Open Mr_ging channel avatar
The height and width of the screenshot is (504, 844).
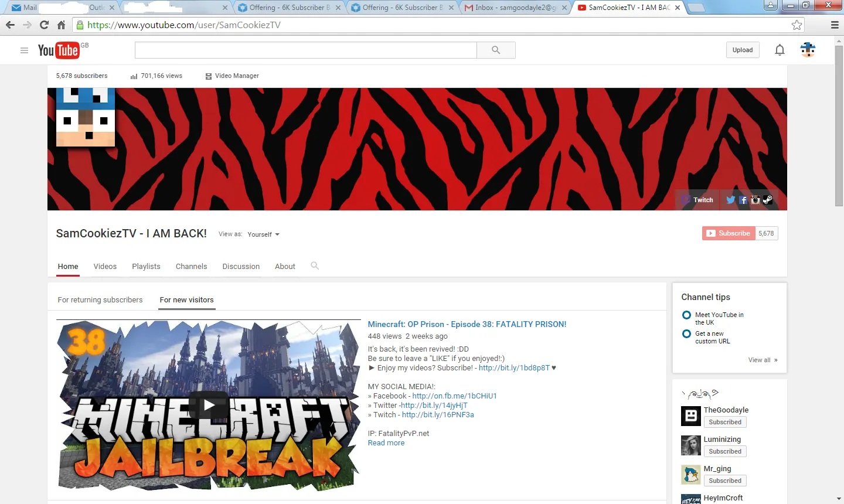point(691,475)
